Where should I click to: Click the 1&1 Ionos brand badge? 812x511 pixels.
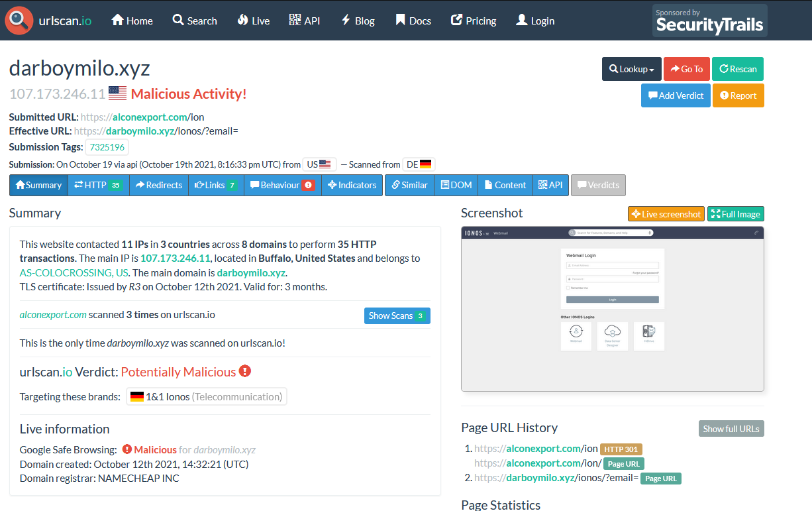[207, 396]
